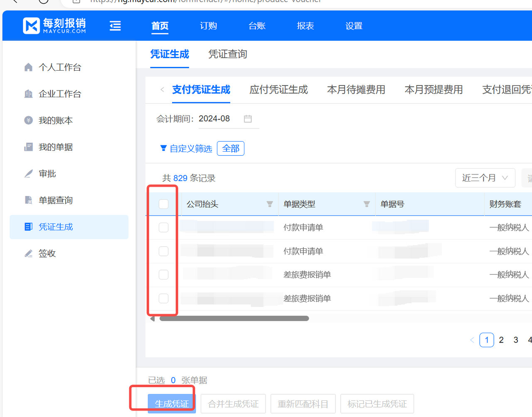This screenshot has width=532, height=417.
Task: Click the signing icon beside 签收
Action: pyautogui.click(x=28, y=253)
